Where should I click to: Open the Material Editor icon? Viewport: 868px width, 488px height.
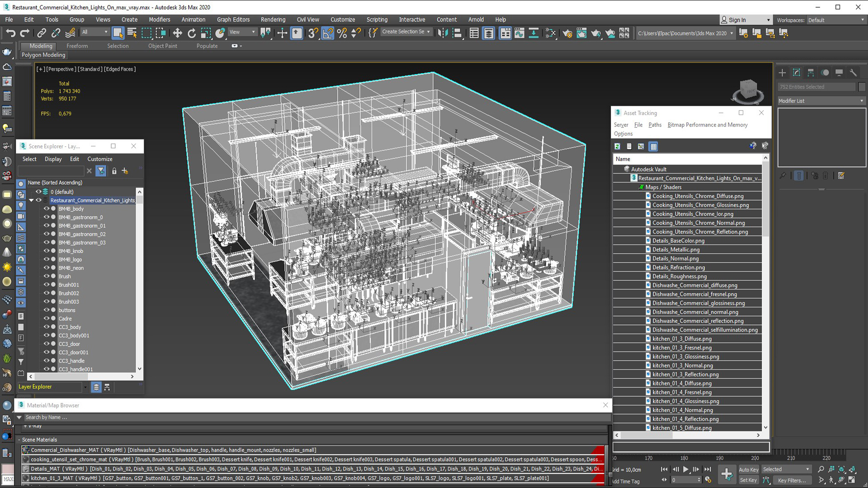click(x=550, y=33)
